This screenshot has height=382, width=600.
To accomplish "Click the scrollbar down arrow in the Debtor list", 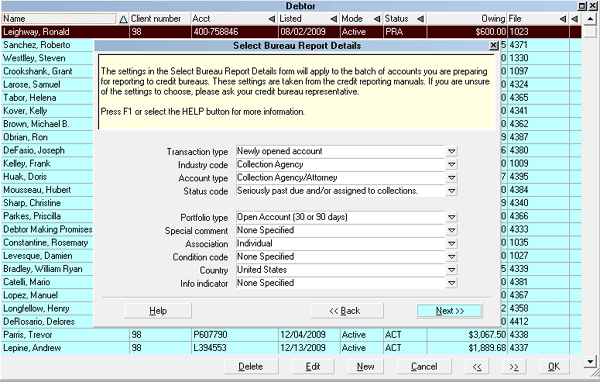I will coord(590,361).
